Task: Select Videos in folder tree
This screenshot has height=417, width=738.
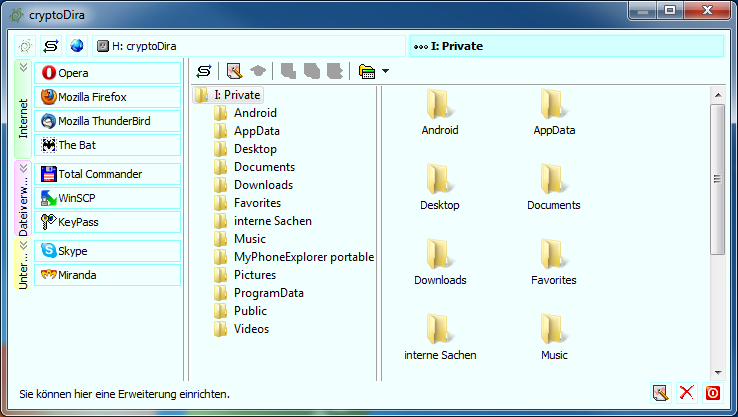Action: 251,329
